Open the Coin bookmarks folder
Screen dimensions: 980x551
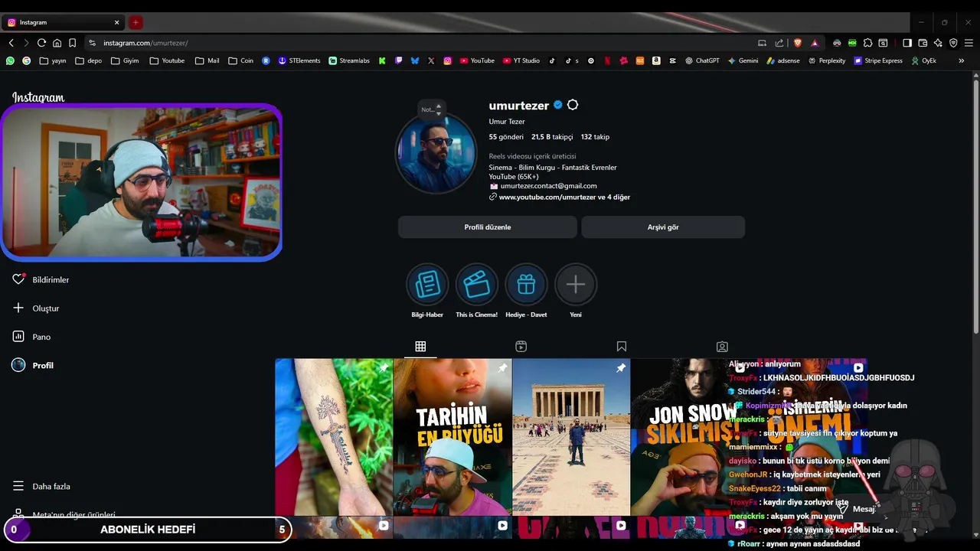pos(241,60)
